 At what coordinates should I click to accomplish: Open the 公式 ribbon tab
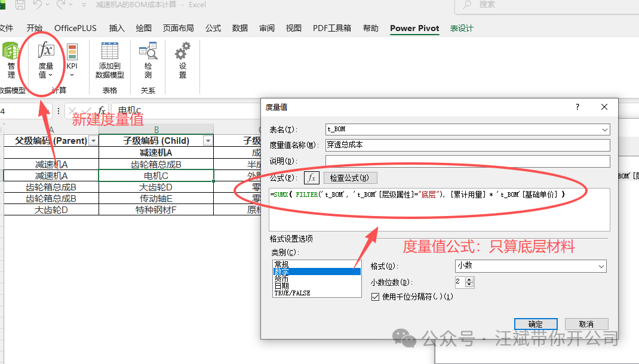click(x=213, y=28)
